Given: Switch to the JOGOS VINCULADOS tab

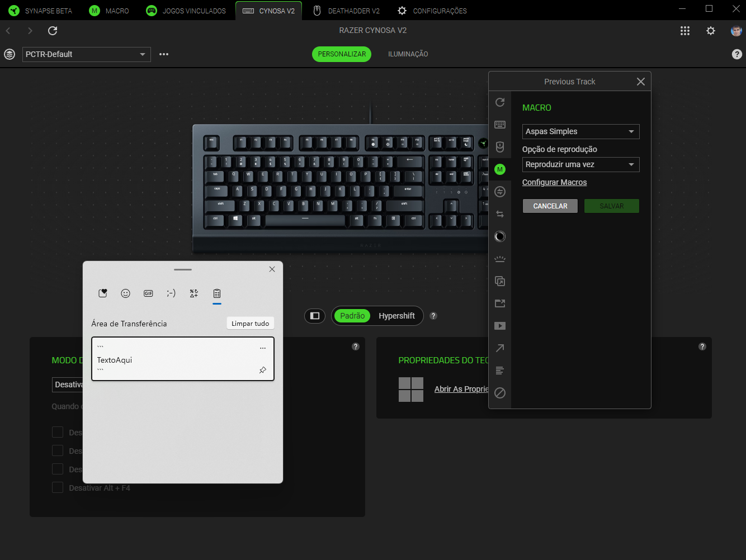Looking at the screenshot, I should click(x=186, y=11).
